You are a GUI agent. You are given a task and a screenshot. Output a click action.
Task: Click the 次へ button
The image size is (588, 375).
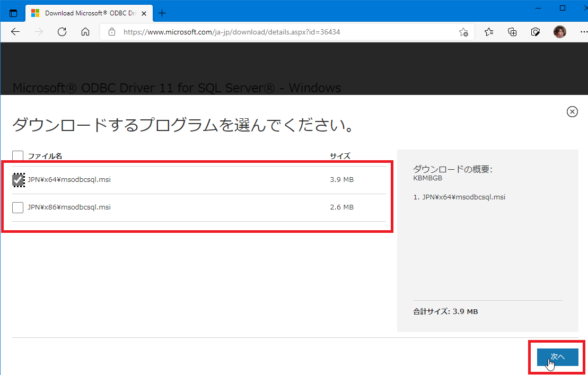[557, 357]
